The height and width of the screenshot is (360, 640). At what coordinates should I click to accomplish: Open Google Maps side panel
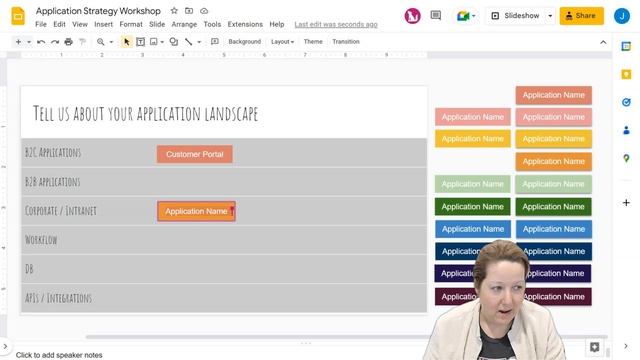point(626,158)
